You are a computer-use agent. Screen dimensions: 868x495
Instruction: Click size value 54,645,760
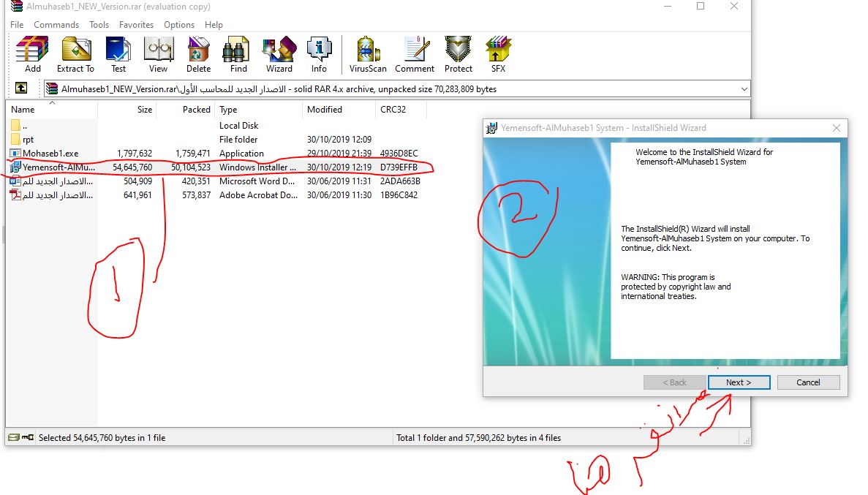[132, 167]
